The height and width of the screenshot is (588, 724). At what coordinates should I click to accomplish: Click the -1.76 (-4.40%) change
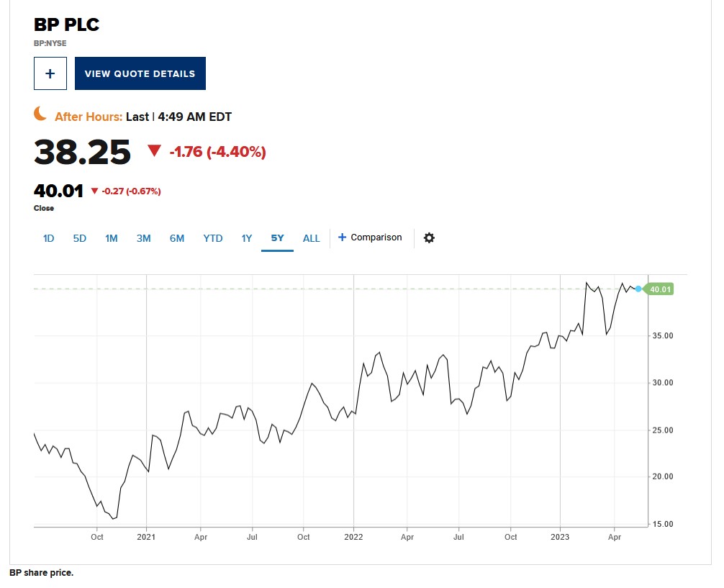click(217, 152)
